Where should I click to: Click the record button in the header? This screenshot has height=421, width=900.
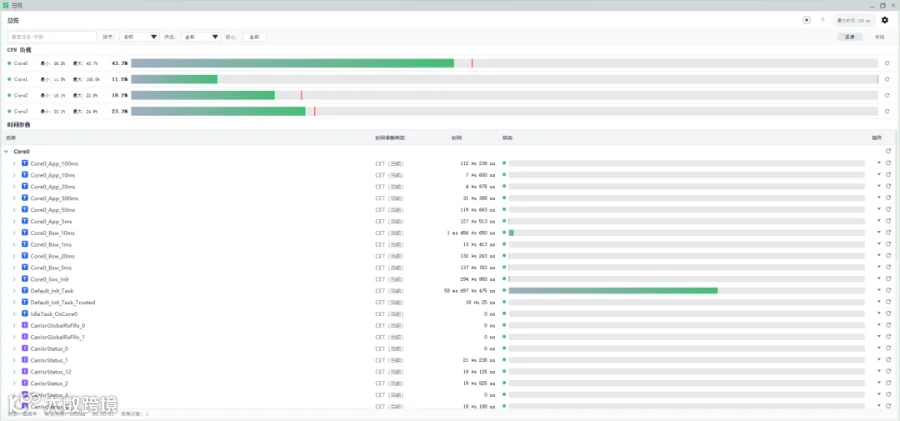point(806,20)
